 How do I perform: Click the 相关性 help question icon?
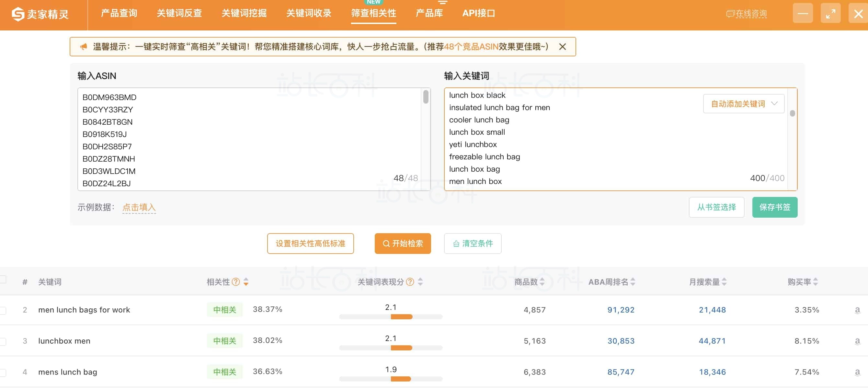pos(236,282)
